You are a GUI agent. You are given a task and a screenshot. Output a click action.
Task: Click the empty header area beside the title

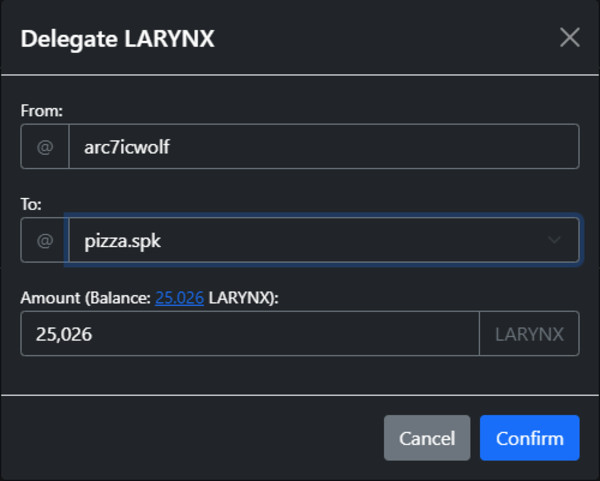383,38
